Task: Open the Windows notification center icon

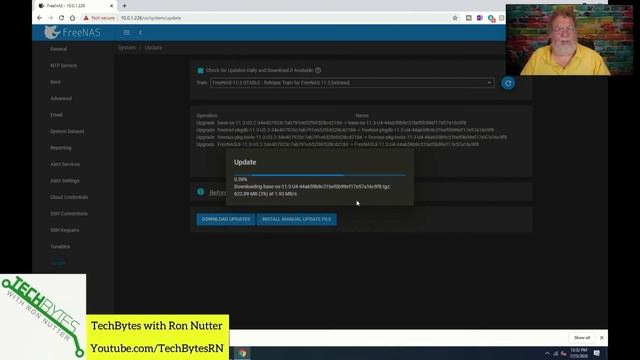Action: (x=597, y=353)
